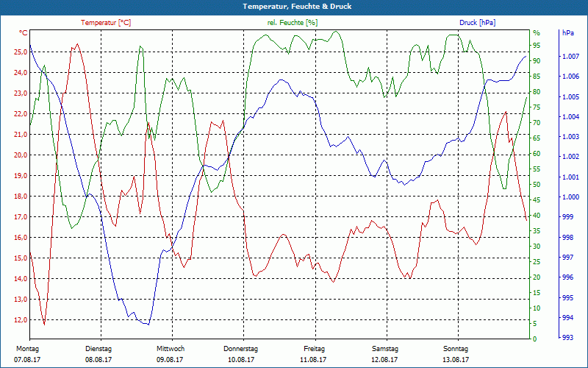Click the "80" tick on the green humidity axis
The width and height of the screenshot is (588, 368).
(x=537, y=92)
